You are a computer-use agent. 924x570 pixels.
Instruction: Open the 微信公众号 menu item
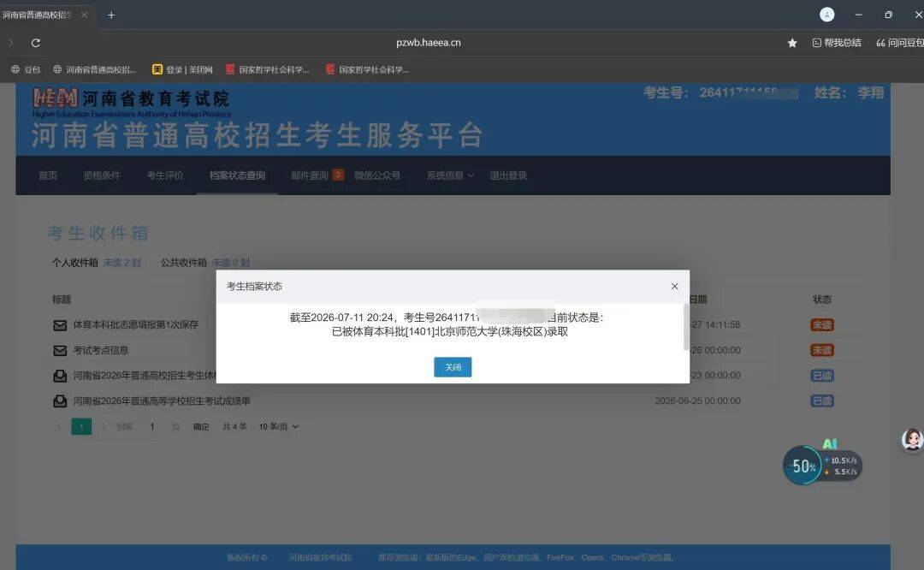377,175
